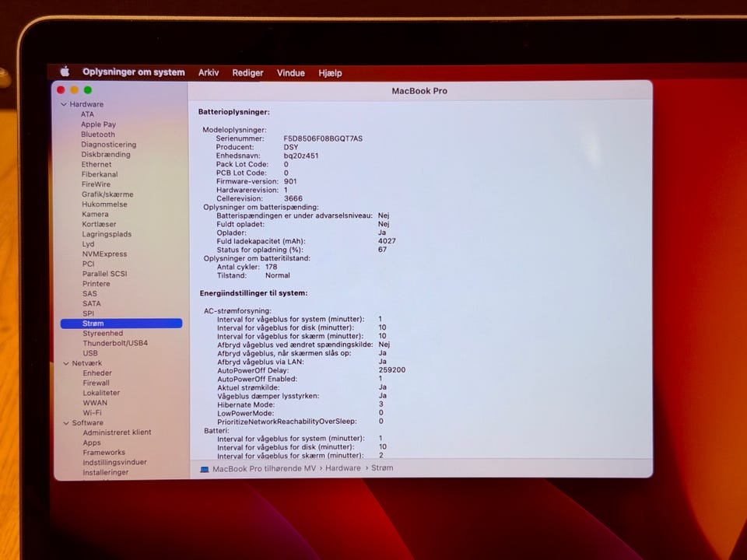This screenshot has width=747, height=560.
Task: Open the Arkiv menu
Action: 209,73
